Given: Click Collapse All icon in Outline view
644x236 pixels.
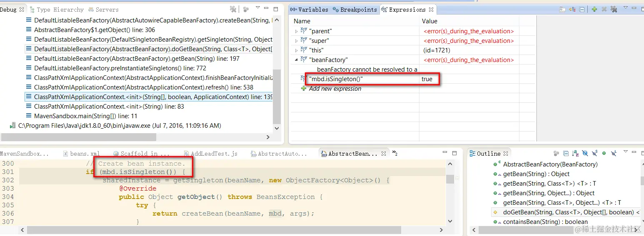Looking at the screenshot, I should 566,154.
